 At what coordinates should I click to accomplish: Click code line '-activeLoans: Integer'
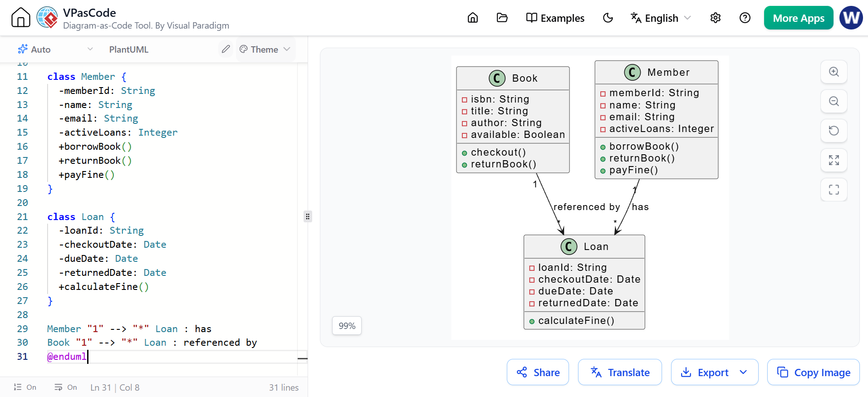pyautogui.click(x=118, y=132)
